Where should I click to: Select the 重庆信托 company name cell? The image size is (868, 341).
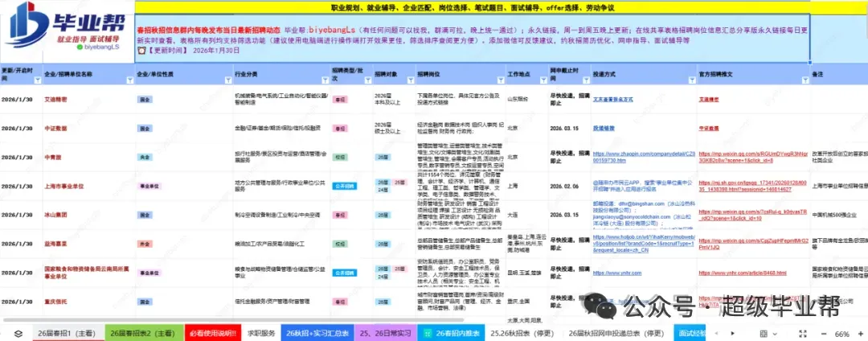[x=88, y=302]
